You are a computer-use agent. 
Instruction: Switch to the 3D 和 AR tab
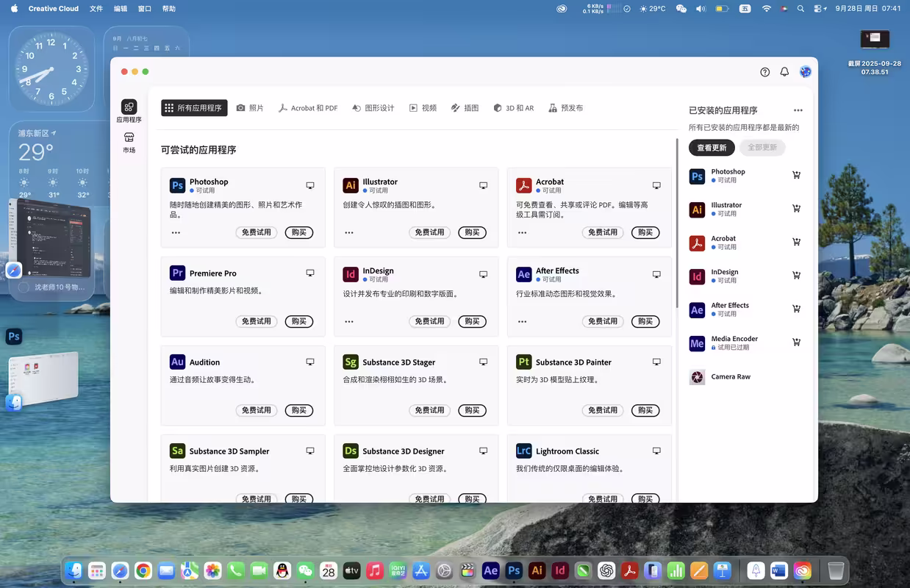[x=513, y=108]
